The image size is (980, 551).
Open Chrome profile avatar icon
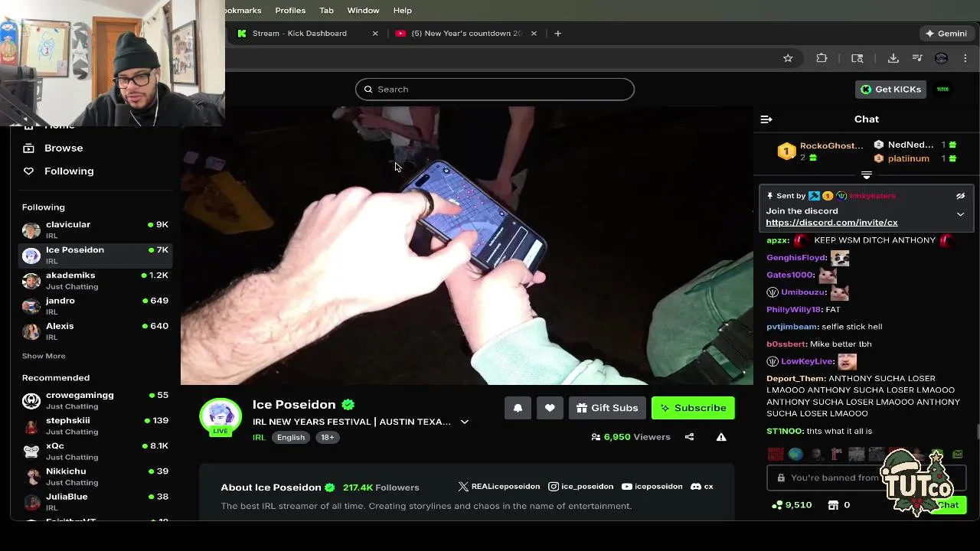[942, 58]
